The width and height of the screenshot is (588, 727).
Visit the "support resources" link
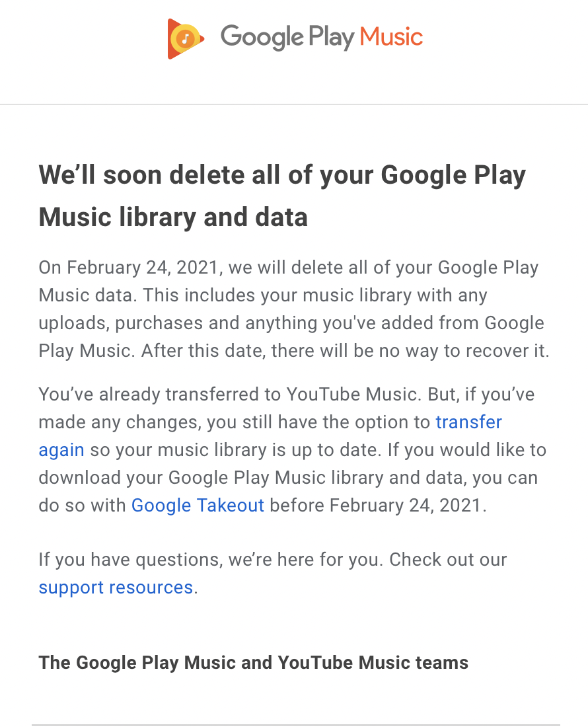[x=116, y=588]
